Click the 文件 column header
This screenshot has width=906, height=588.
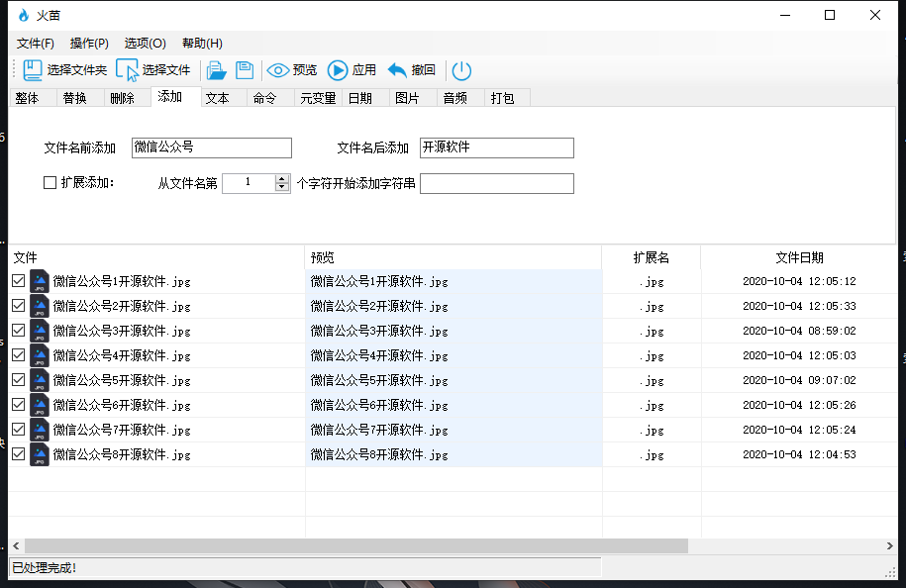156,257
